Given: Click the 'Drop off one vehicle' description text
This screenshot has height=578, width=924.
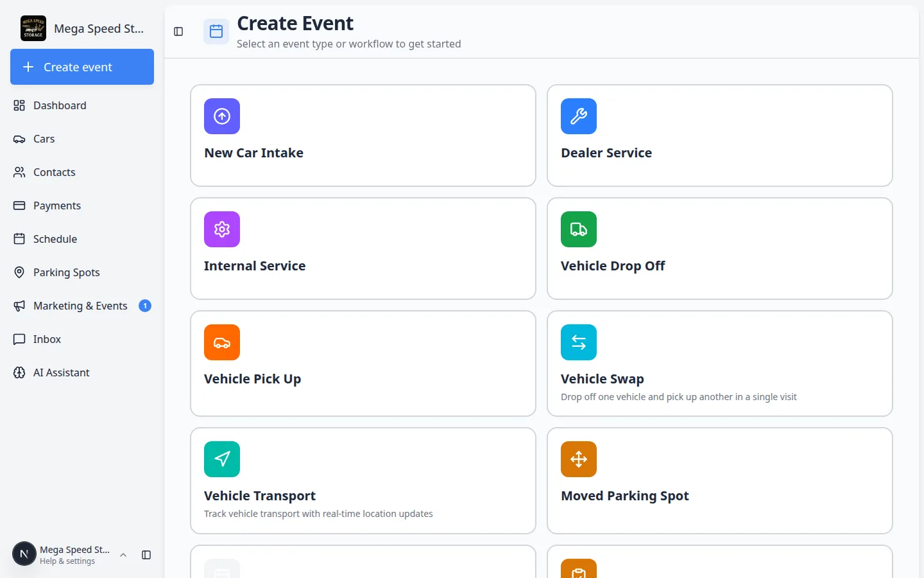Looking at the screenshot, I should coord(679,397).
